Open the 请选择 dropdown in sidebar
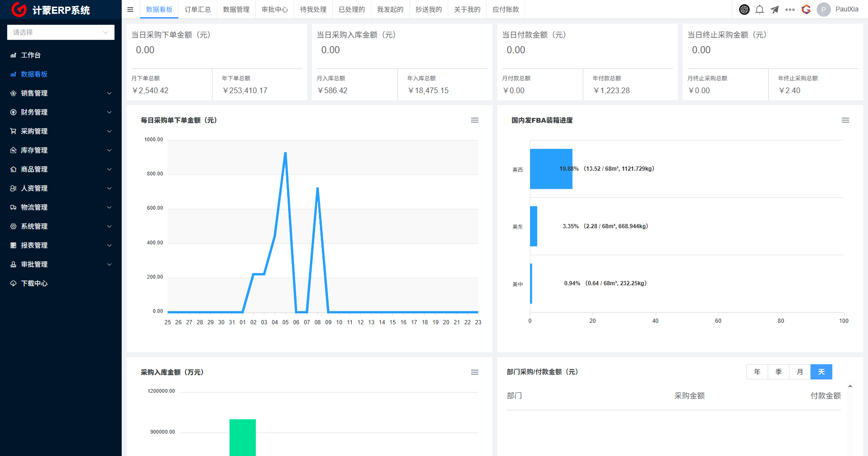This screenshot has height=456, width=868. click(61, 32)
